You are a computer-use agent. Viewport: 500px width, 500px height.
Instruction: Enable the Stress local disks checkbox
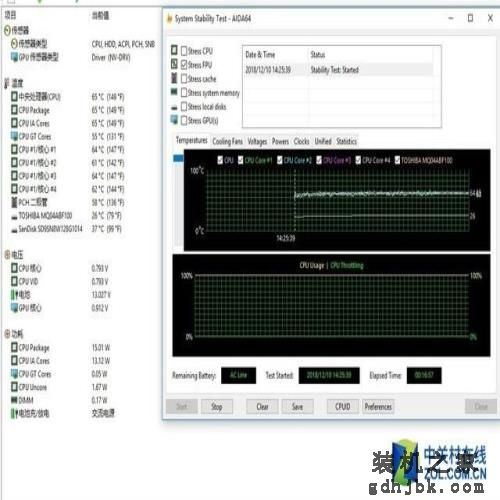pyautogui.click(x=184, y=107)
